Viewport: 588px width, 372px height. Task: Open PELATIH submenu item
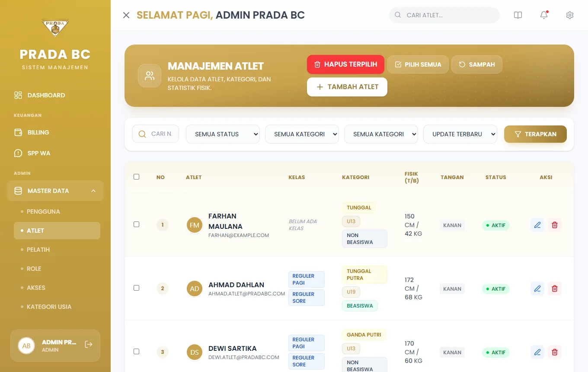click(57, 250)
